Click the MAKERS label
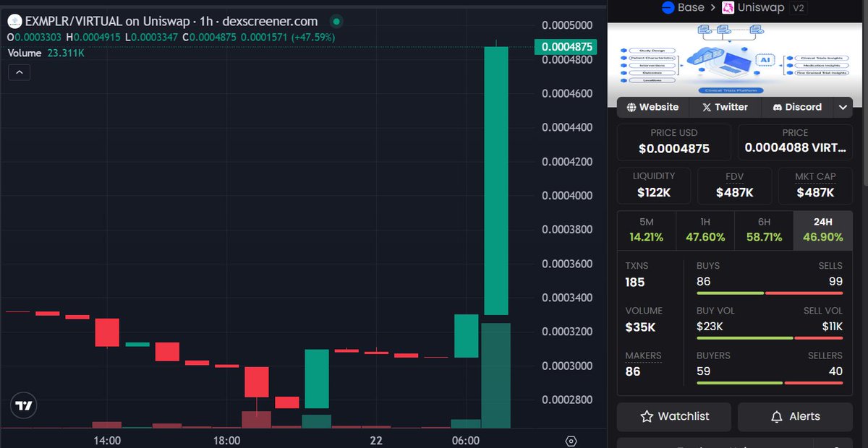The image size is (868, 448). [x=644, y=356]
